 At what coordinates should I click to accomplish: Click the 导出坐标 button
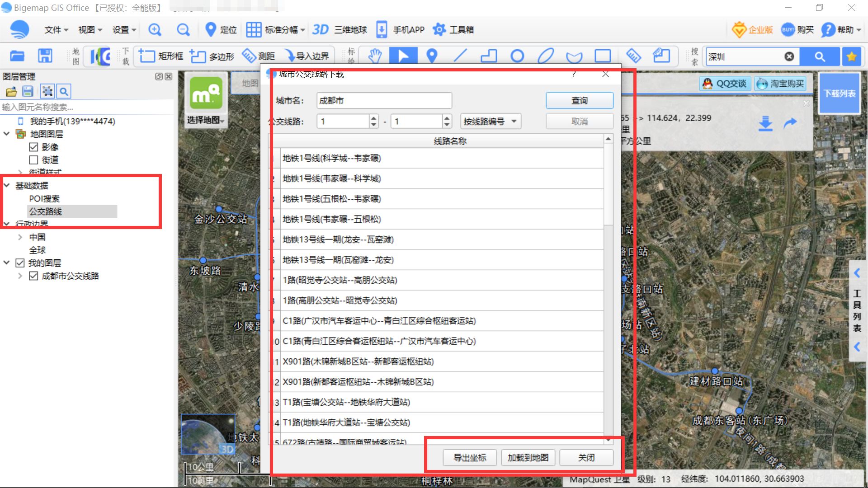tap(470, 458)
